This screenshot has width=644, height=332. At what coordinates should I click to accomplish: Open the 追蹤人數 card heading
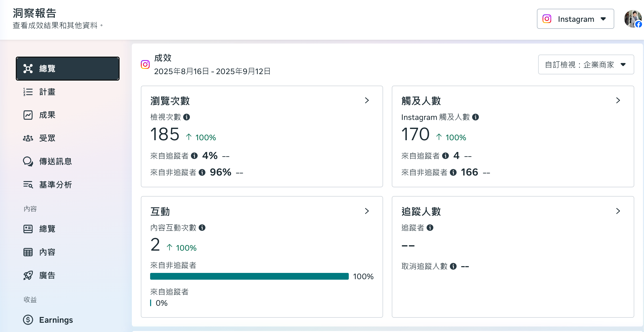click(x=421, y=212)
